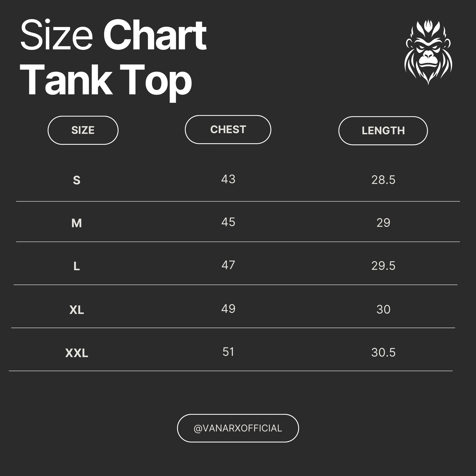Viewport: 476px width, 476px height.
Task: Click the SIZE column header pill
Action: 83,130
